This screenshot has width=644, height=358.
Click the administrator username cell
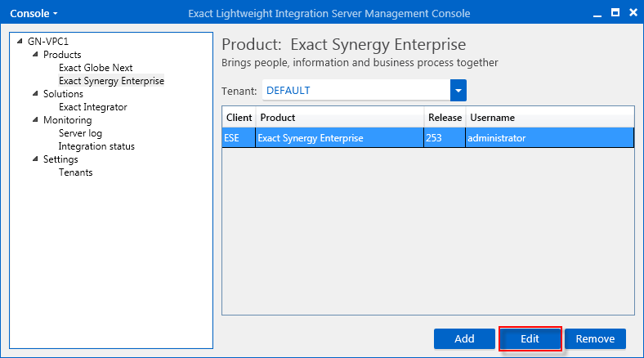(x=550, y=138)
